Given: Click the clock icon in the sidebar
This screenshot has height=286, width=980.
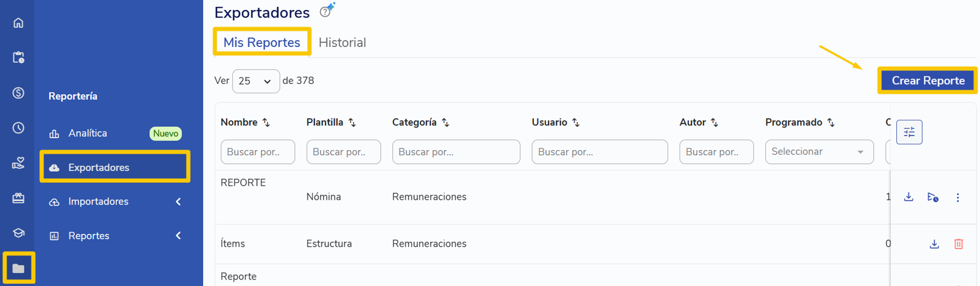Looking at the screenshot, I should (x=18, y=128).
